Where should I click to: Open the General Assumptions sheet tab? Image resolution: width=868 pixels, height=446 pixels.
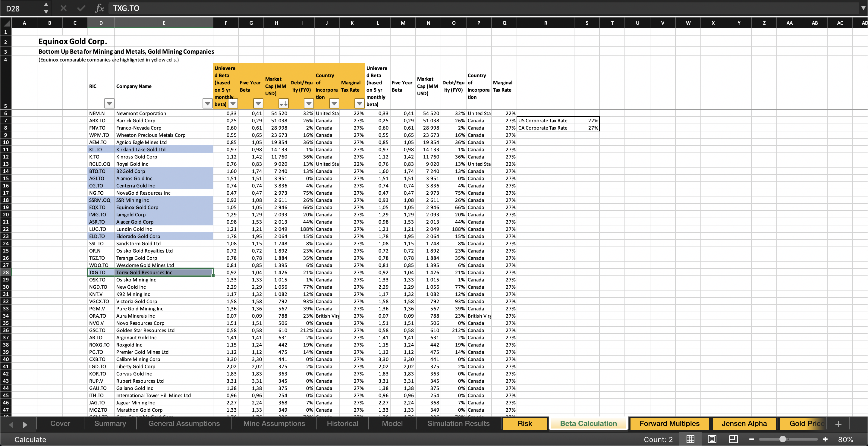[x=184, y=423]
